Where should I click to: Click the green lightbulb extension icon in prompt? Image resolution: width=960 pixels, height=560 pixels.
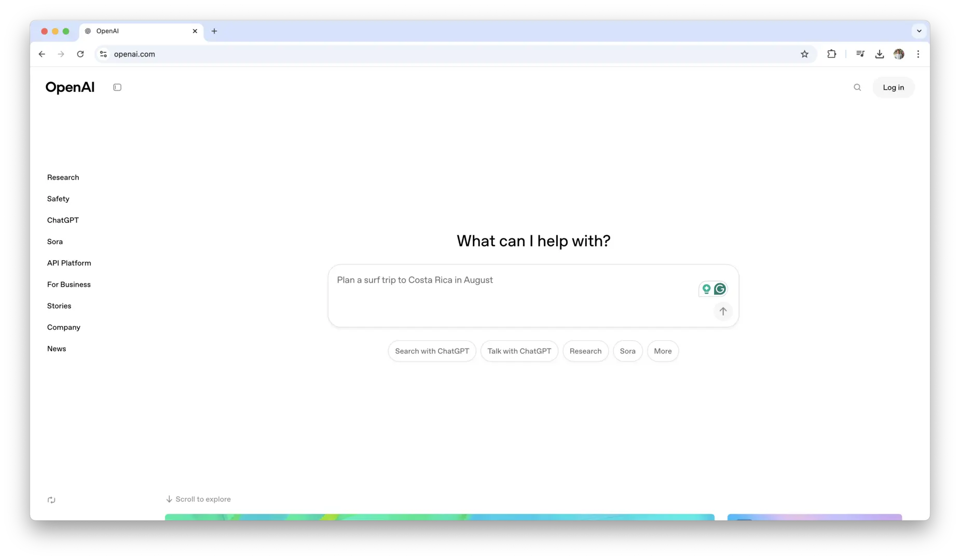pos(706,289)
